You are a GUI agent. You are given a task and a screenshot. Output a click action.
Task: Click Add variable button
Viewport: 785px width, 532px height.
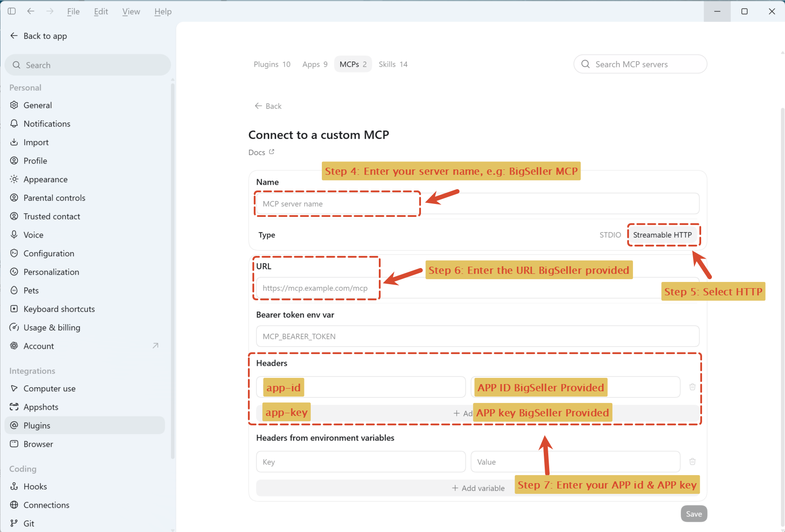coord(478,488)
